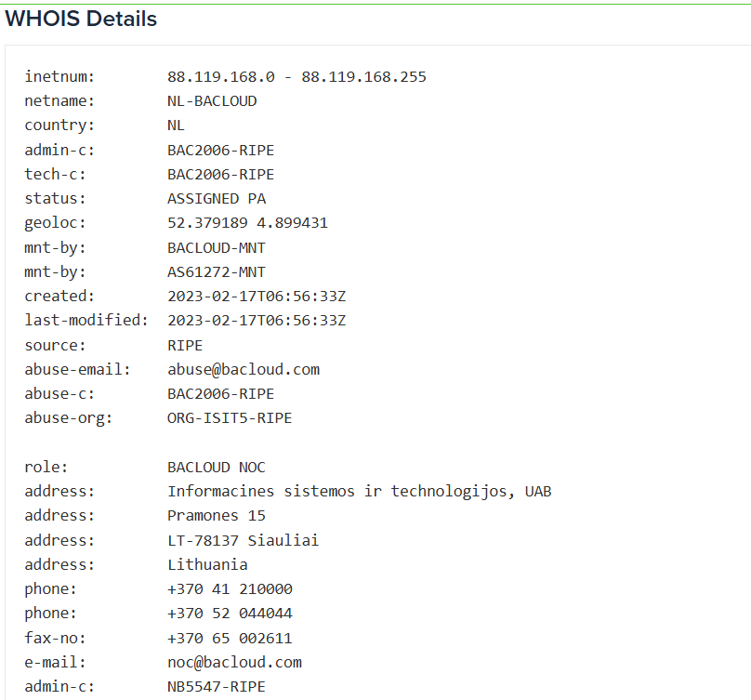Click the mnt-by value BACLOUD-MNT
Image resolution: width=751 pixels, height=700 pixels.
[x=216, y=247]
